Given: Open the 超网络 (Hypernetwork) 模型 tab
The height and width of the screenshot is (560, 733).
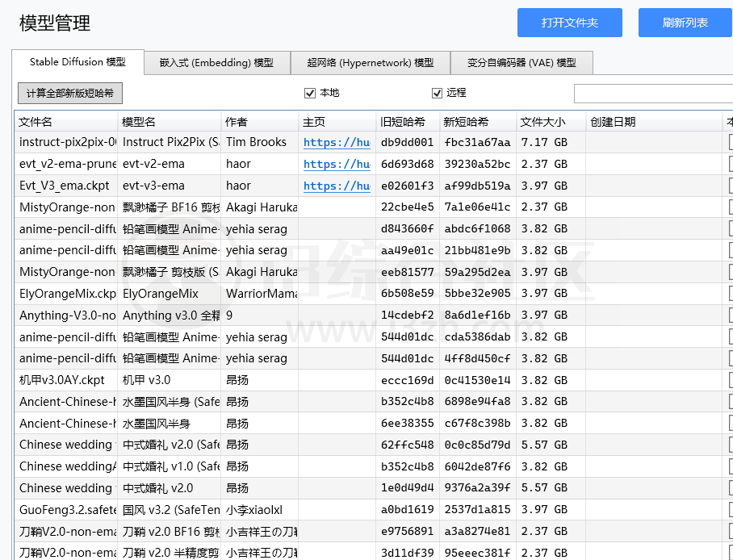Looking at the screenshot, I should tap(371, 63).
